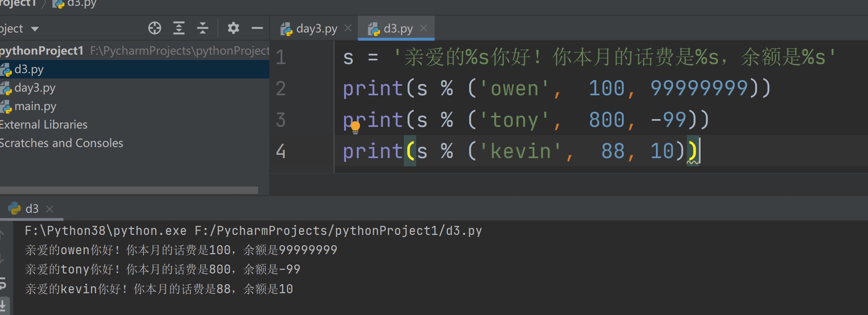Viewport: 868px width, 315px height.
Task: Click the locate current file crosshair icon
Action: pos(155,28)
